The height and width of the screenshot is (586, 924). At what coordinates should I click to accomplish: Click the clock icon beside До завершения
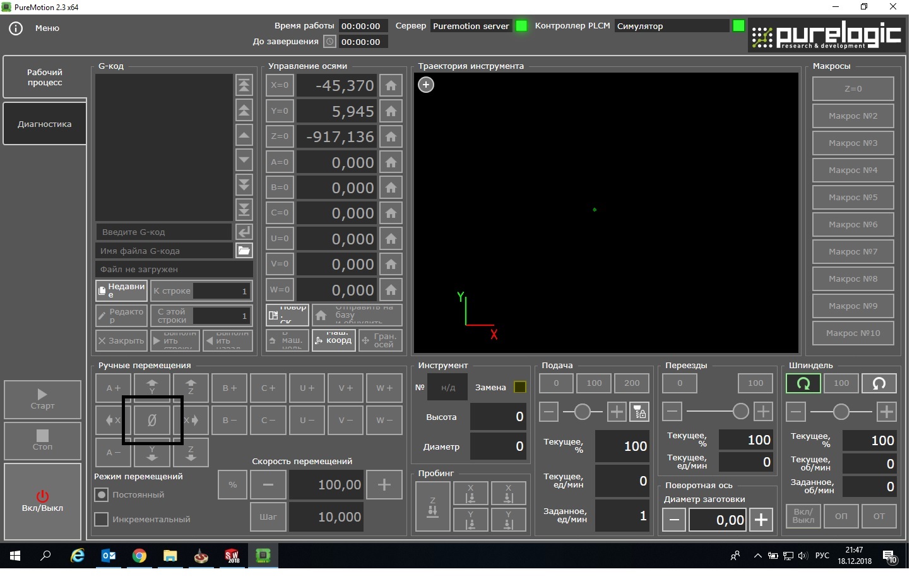click(x=329, y=42)
